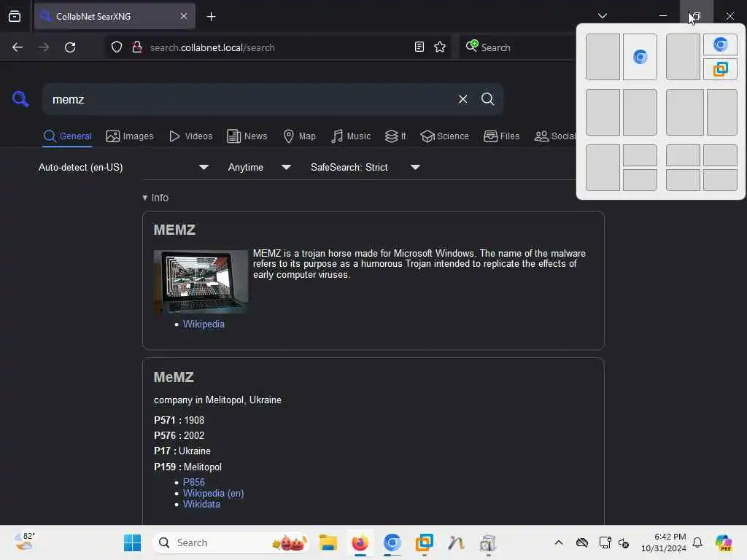Switch to News search tab
This screenshot has width=747, height=560.
(x=247, y=136)
